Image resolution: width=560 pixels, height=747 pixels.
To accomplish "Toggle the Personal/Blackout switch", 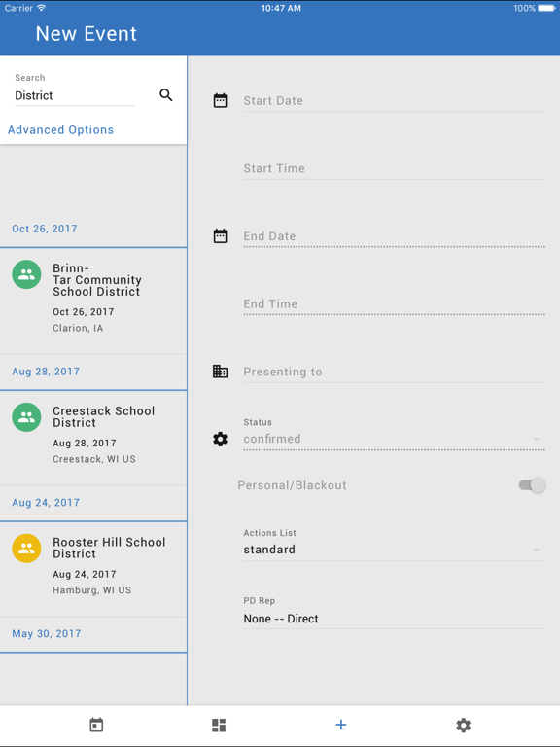I will pyautogui.click(x=532, y=485).
